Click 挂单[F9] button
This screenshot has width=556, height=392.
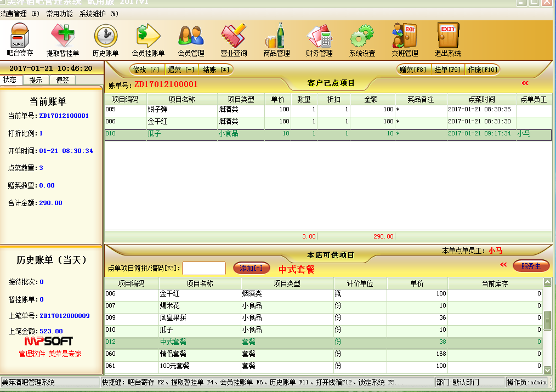447,70
